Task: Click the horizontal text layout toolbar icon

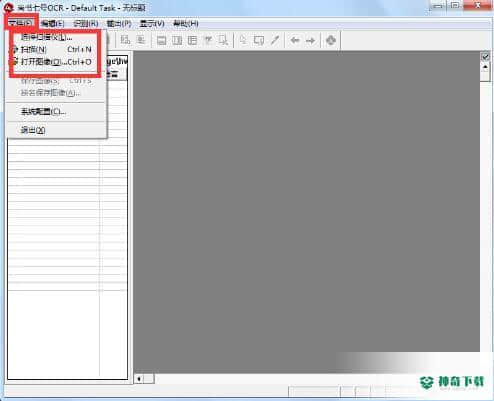Action: pos(162,40)
